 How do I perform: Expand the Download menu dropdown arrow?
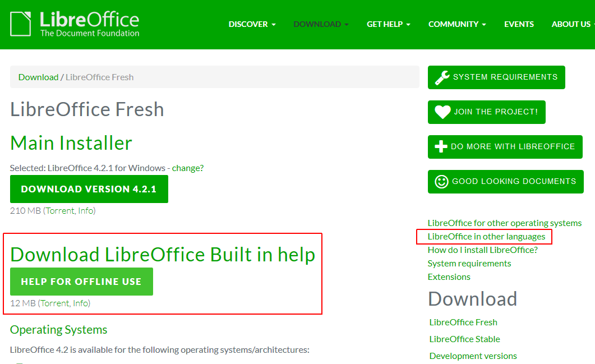pyautogui.click(x=347, y=25)
